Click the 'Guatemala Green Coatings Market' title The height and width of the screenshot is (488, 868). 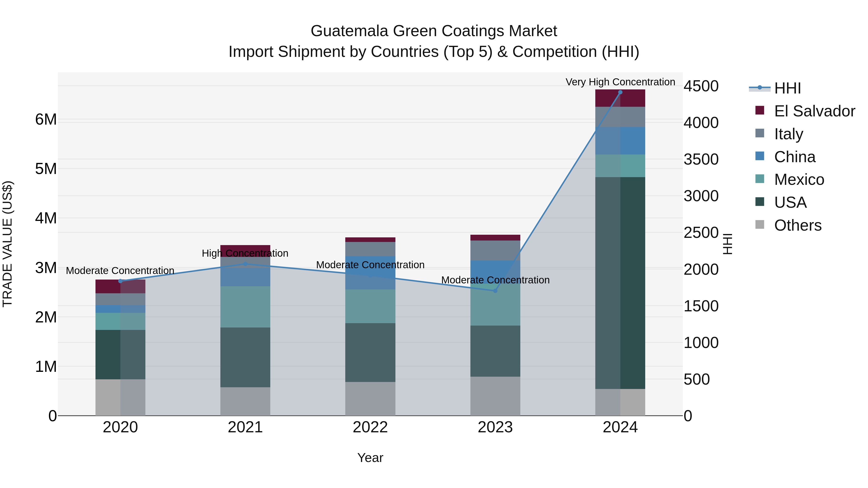tap(434, 31)
